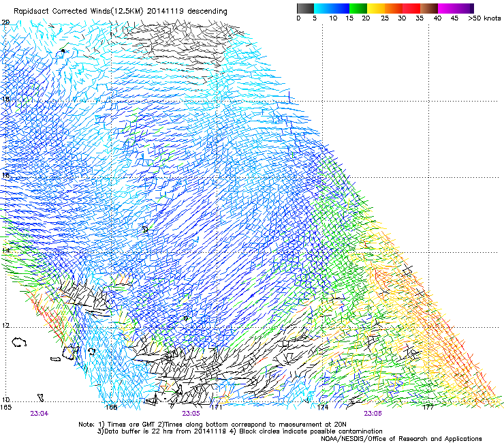Viewport: 504px width, 443px height.
Task: Pick the red 30-35 knots legend swatch
Action: [x=411, y=8]
